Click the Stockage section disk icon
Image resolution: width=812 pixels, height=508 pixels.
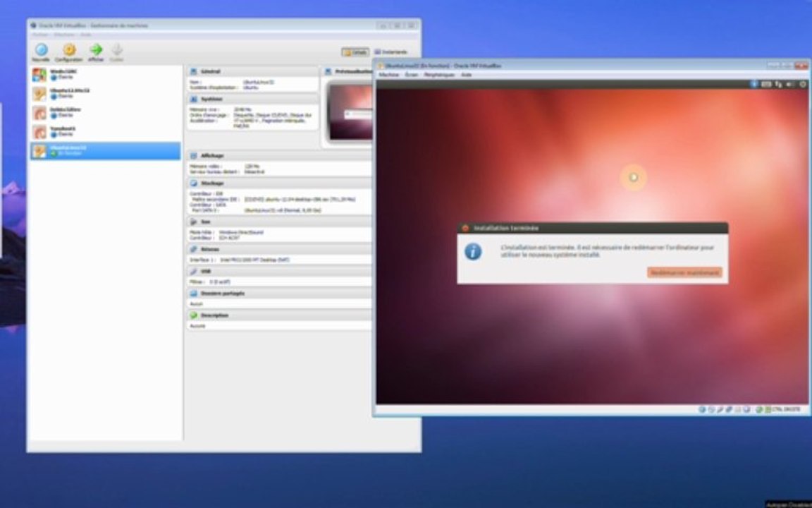(194, 183)
